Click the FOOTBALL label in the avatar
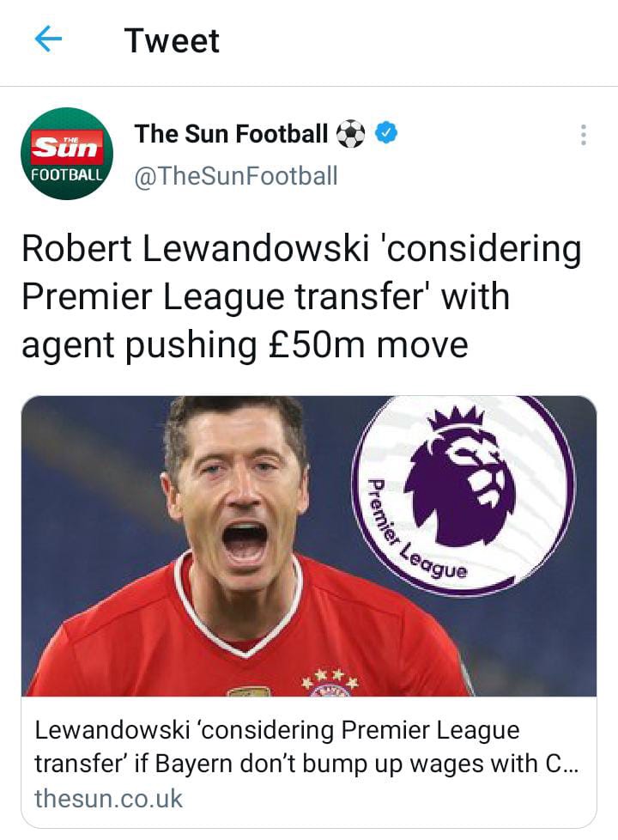This screenshot has height=840, width=618. tap(67, 174)
